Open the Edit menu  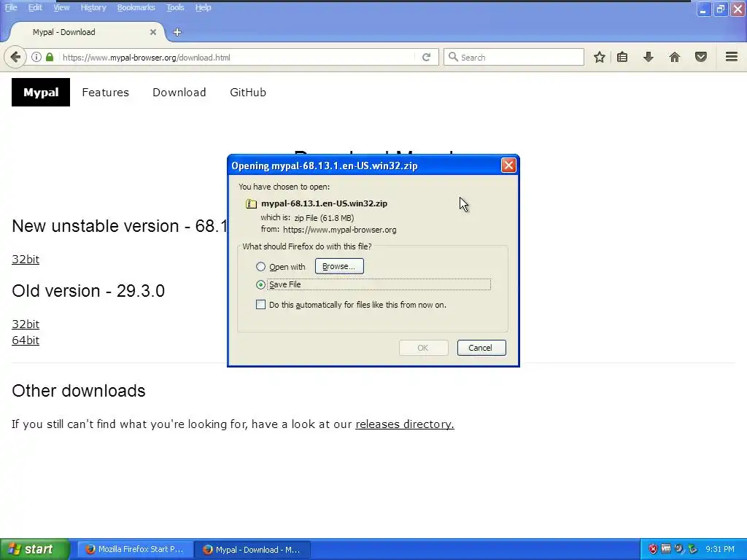35,7
